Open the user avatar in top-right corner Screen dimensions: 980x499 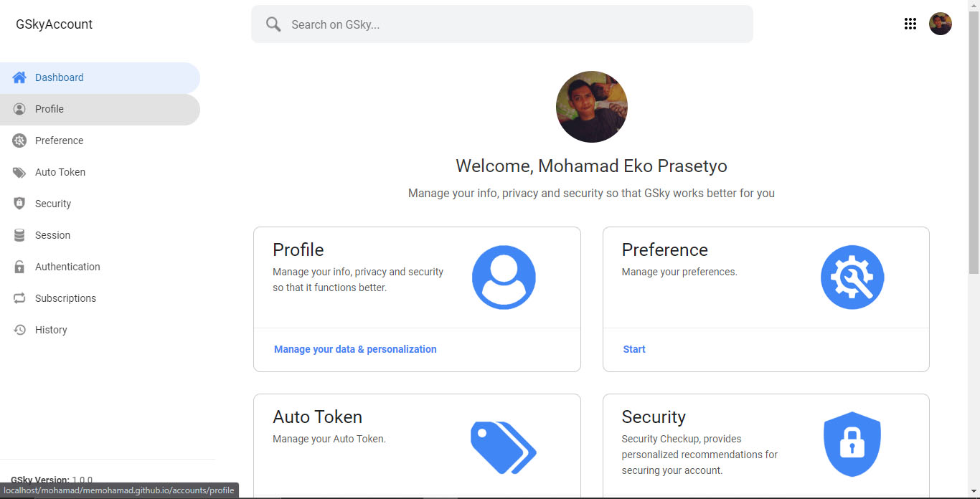click(941, 24)
